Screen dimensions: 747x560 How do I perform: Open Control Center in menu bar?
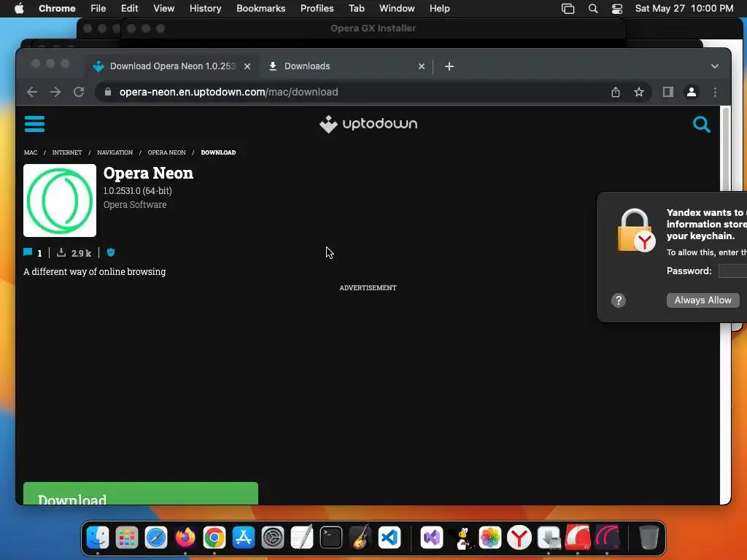(x=617, y=9)
